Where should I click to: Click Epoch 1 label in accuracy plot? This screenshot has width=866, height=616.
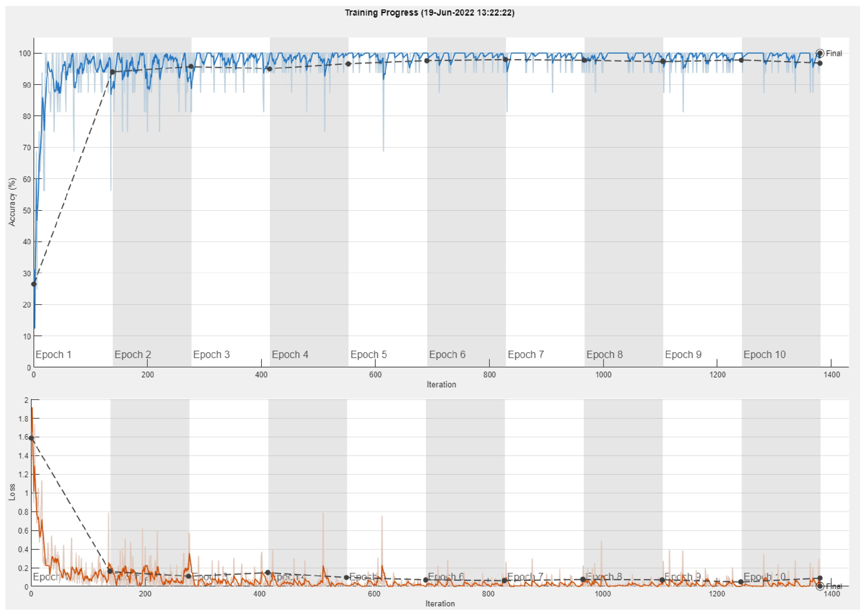click(53, 355)
